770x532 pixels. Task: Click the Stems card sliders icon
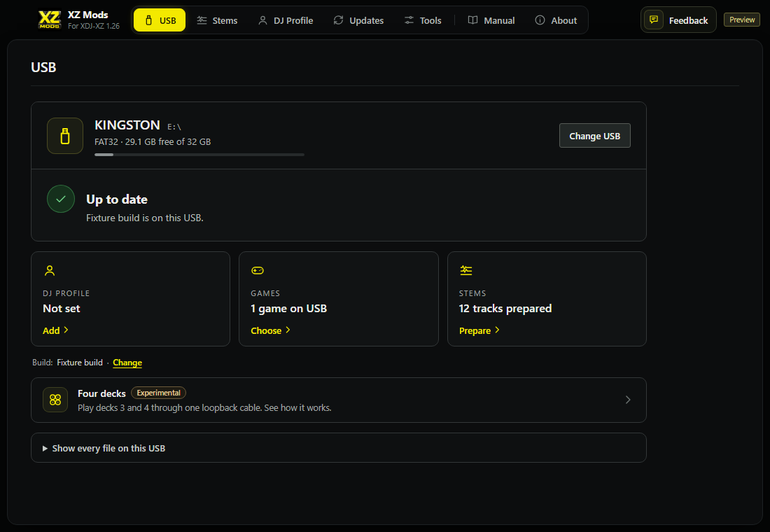[x=465, y=270]
